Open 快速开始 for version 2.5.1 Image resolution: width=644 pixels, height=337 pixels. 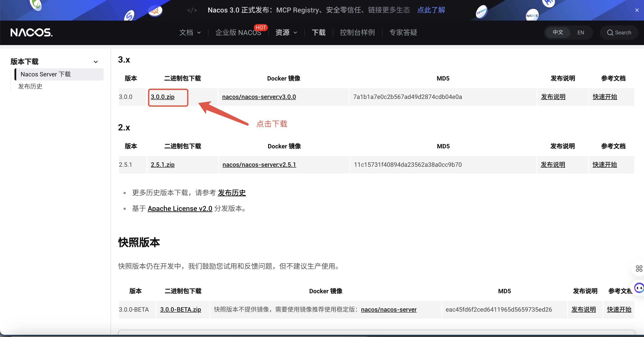[x=605, y=165]
